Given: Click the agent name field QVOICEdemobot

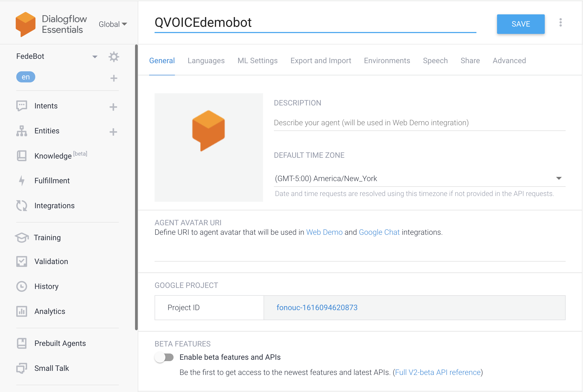Looking at the screenshot, I should point(315,23).
